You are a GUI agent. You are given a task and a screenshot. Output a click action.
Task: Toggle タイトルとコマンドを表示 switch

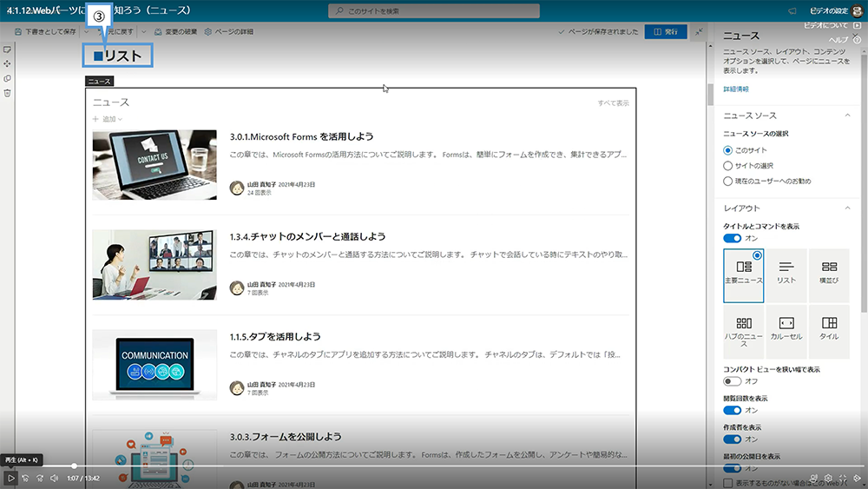(732, 238)
